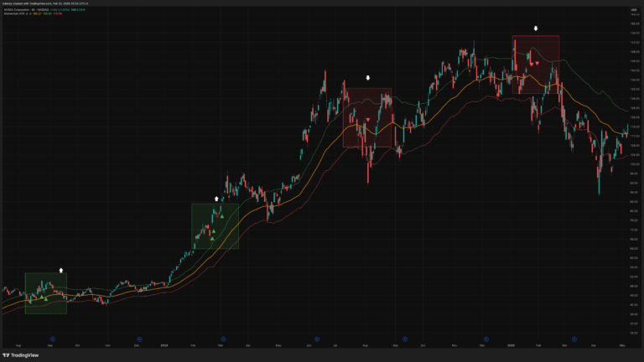Select the Momentum ATR indicator legend line
The height and width of the screenshot is (362, 644).
17,13
